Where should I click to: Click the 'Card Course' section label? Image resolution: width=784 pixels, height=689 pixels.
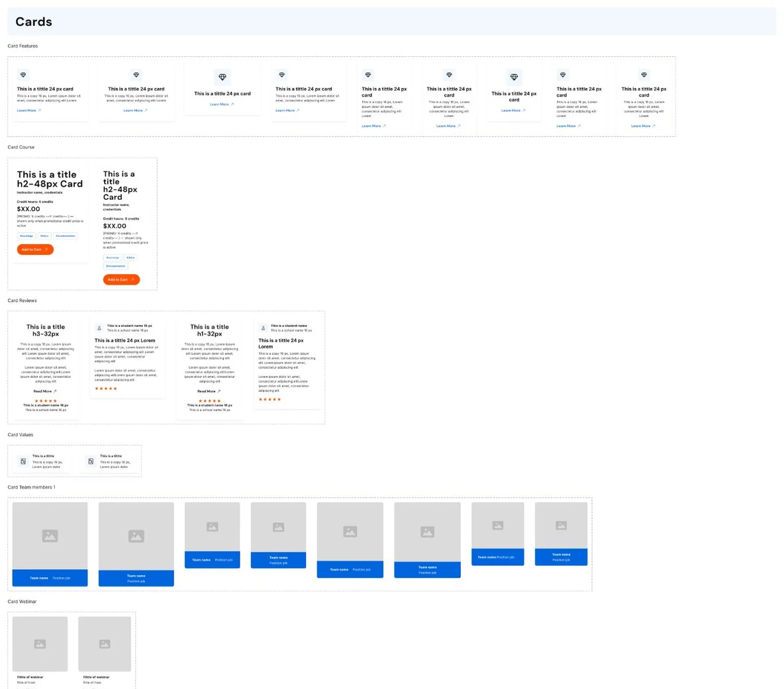[x=21, y=148]
